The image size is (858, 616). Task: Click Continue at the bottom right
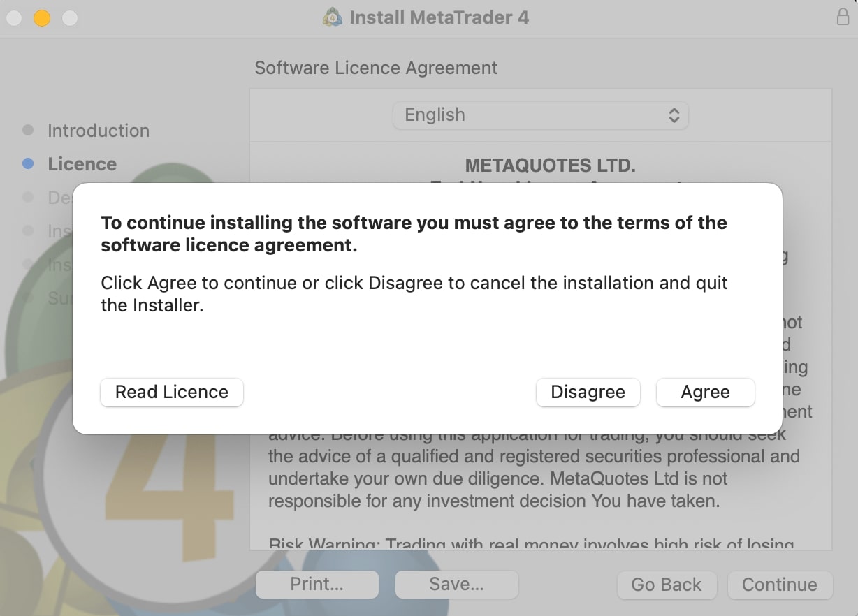click(x=780, y=585)
